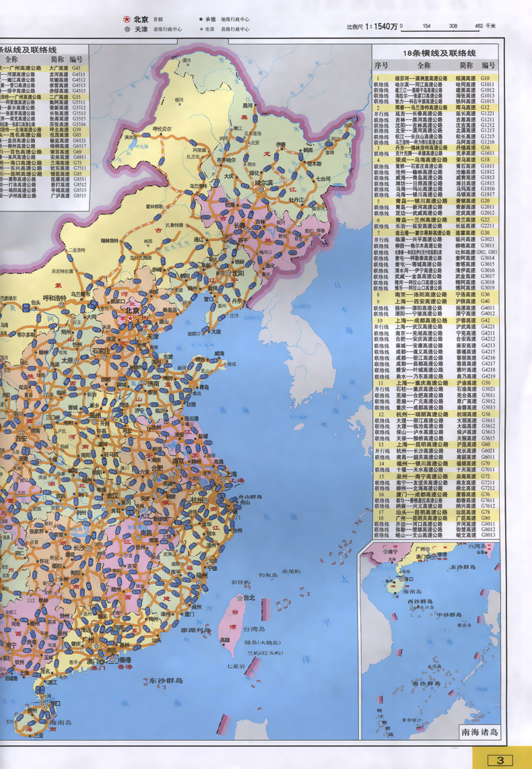Click the table title '18条横线及联络线'
The image size is (532, 769).
pos(439,53)
